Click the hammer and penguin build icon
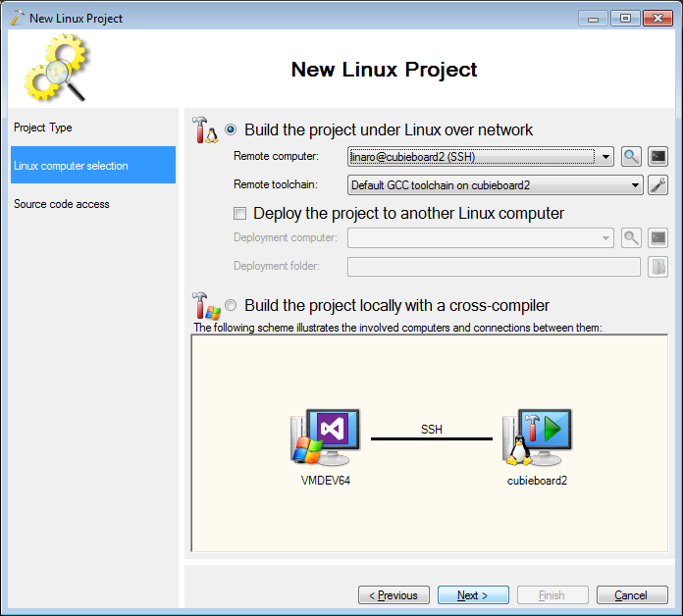683x616 pixels. click(x=205, y=129)
